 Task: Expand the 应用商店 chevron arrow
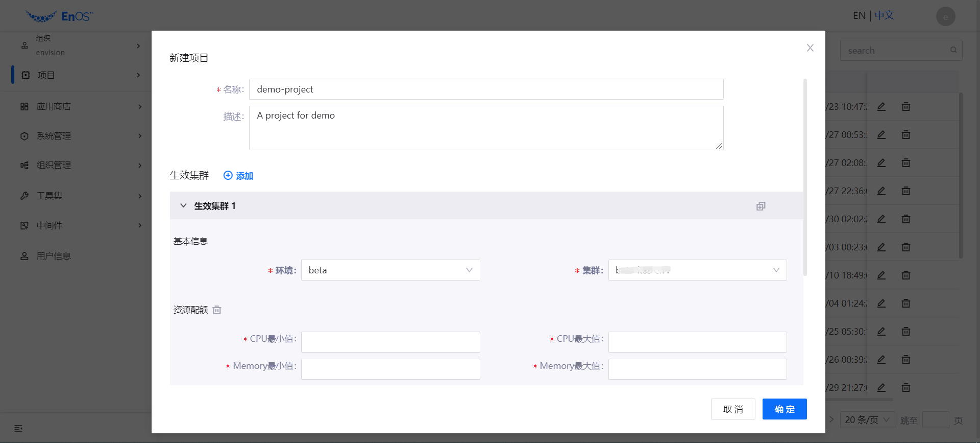pyautogui.click(x=139, y=107)
